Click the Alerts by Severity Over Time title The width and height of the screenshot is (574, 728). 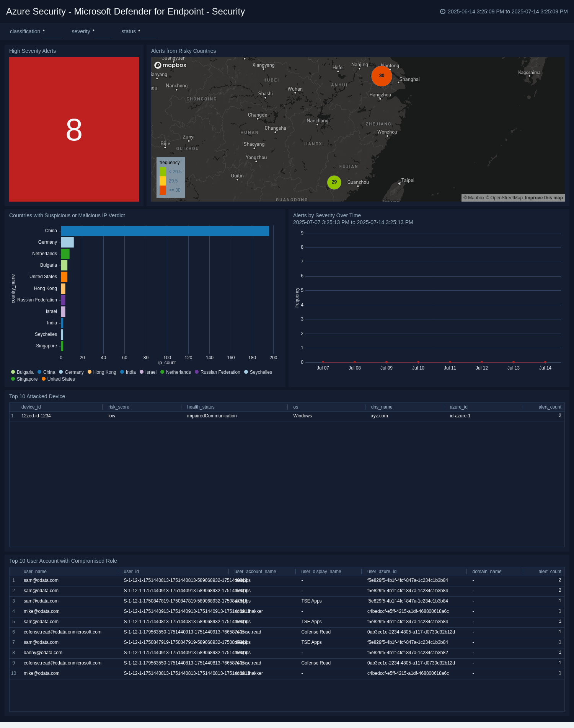327,215
